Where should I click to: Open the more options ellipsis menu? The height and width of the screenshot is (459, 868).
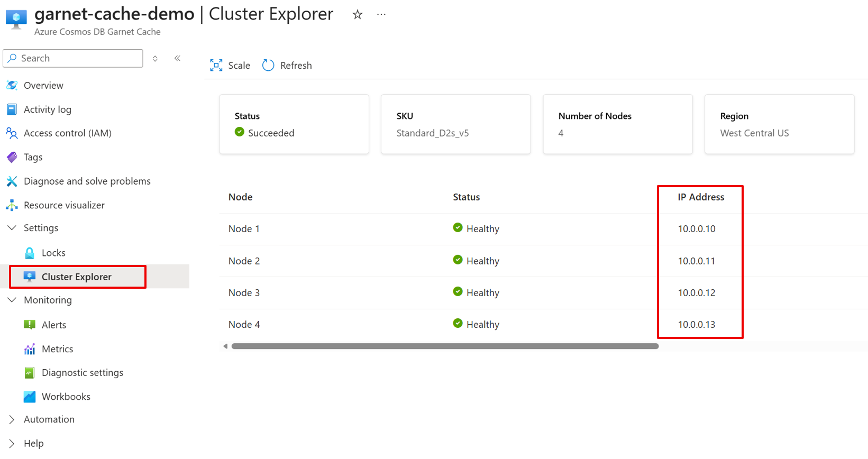[381, 15]
